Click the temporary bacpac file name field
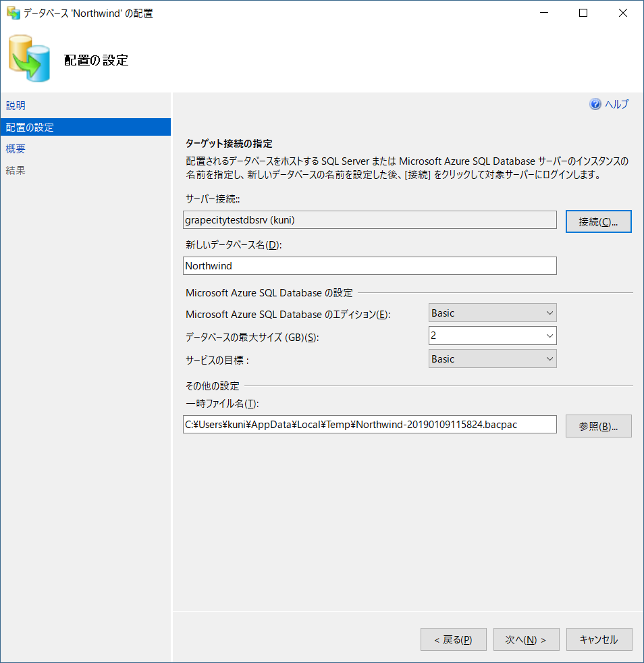 (x=369, y=425)
